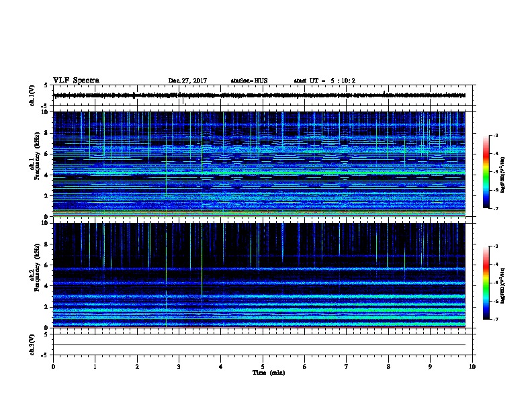Click time axis tick label "7"
Viewport: 532px width, 411px height.
[347, 367]
